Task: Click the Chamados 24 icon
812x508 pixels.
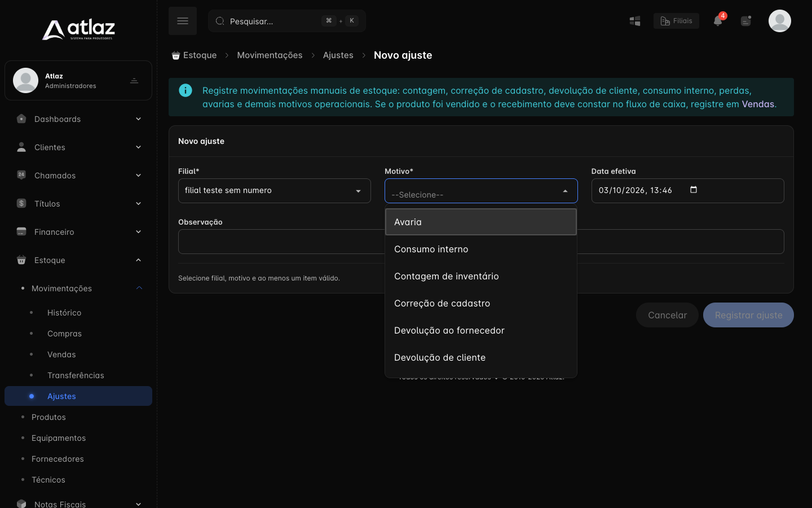Action: click(x=21, y=175)
